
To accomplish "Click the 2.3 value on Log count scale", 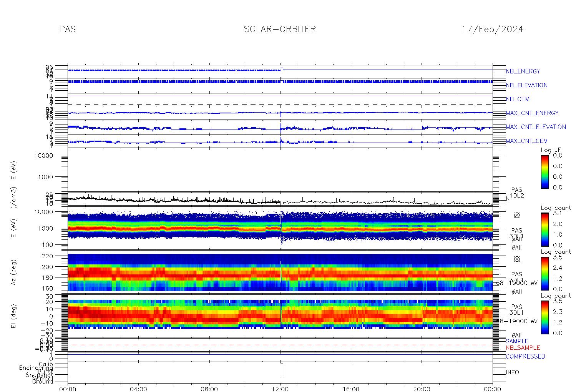I will [x=557, y=312].
